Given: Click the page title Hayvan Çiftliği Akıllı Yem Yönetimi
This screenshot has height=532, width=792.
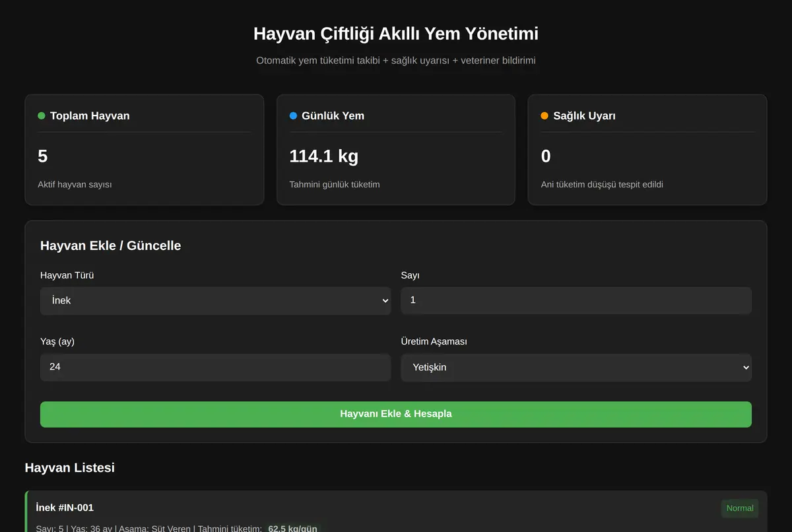Looking at the screenshot, I should coord(396,34).
